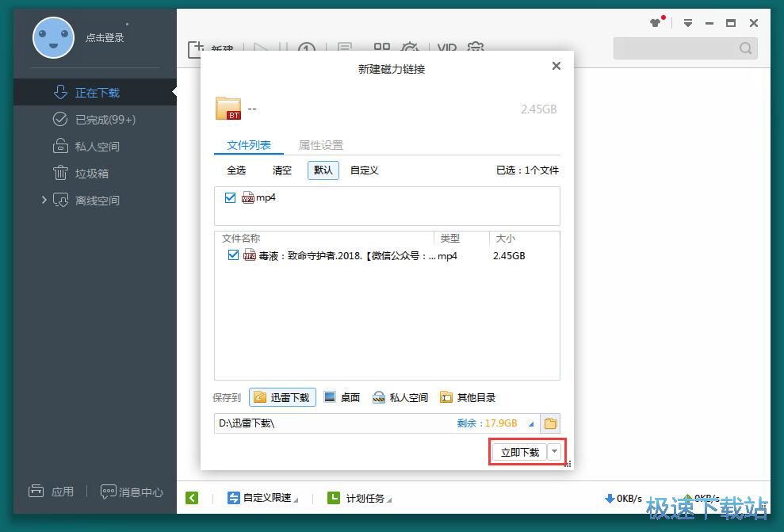Switch to the 属性设置 tab
The width and height of the screenshot is (784, 532).
(321, 145)
